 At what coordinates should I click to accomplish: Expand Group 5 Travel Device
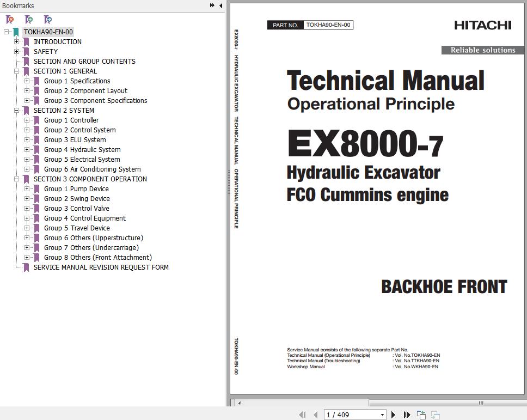pos(27,228)
